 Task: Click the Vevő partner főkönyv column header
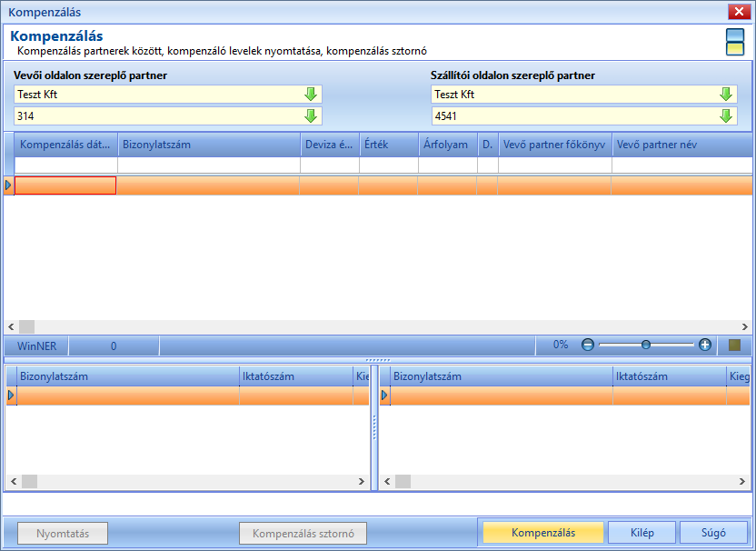coord(555,145)
